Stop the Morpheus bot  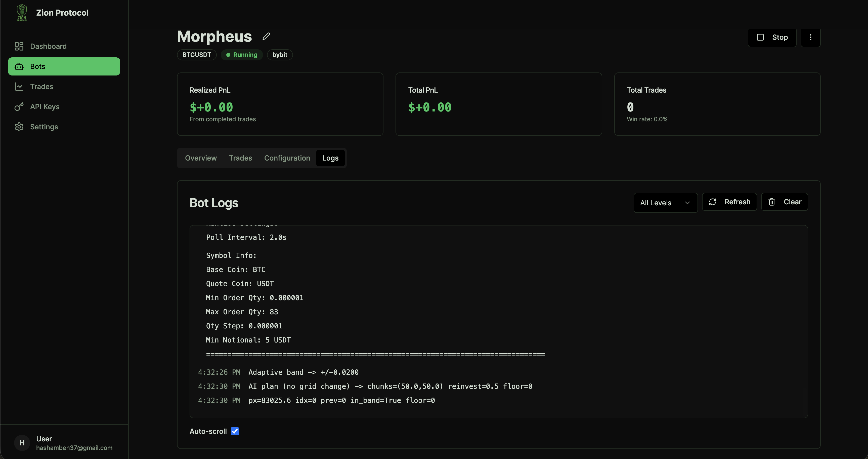tap(772, 37)
